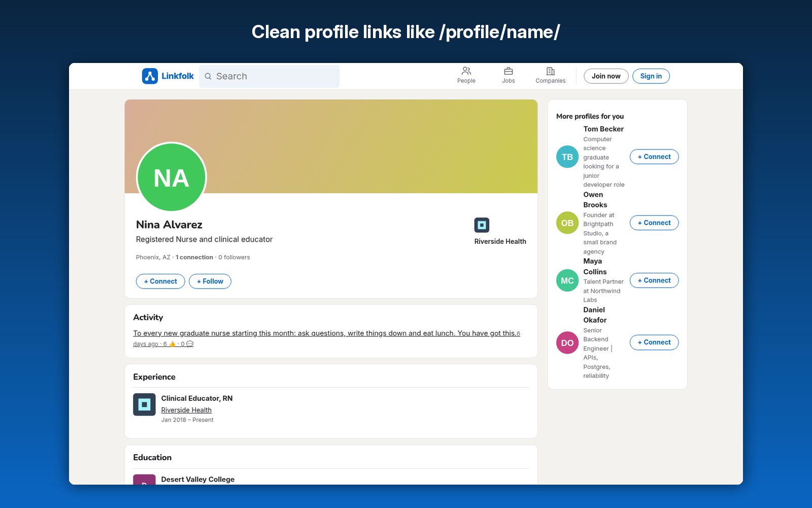
Task: Click the 'Clinical Educator, RN' job title
Action: point(197,399)
